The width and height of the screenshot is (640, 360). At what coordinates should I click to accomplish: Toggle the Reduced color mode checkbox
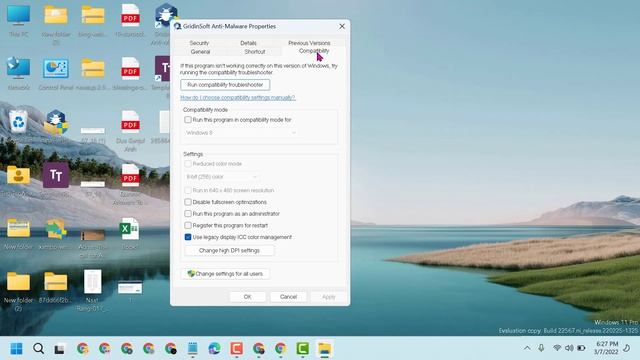188,164
